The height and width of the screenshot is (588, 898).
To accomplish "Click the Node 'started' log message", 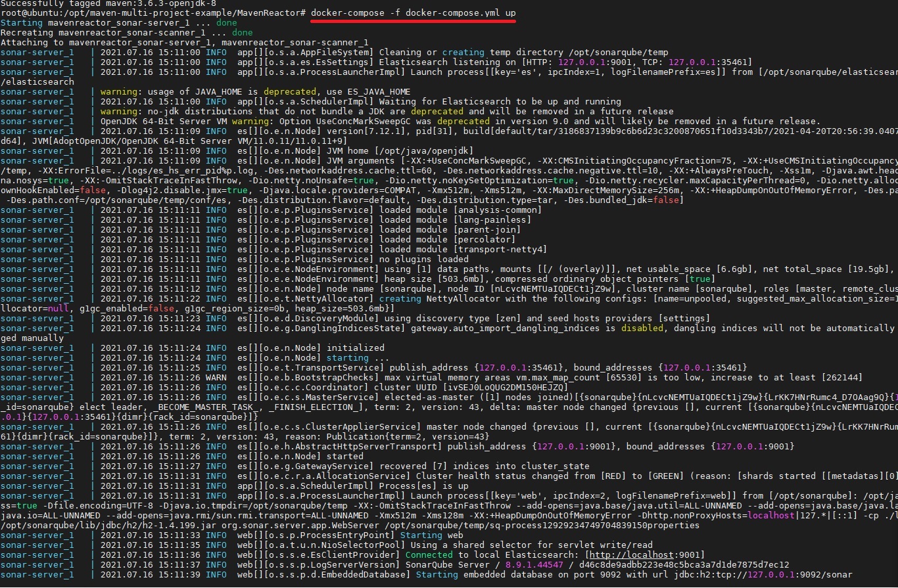I will point(345,457).
